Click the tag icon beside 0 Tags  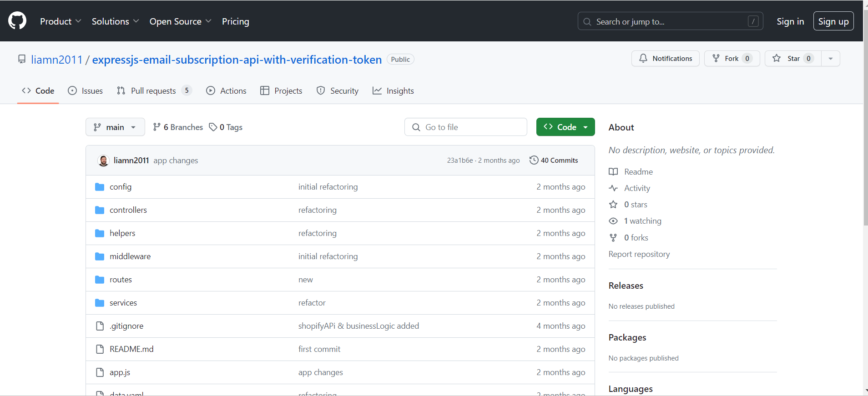[213, 127]
